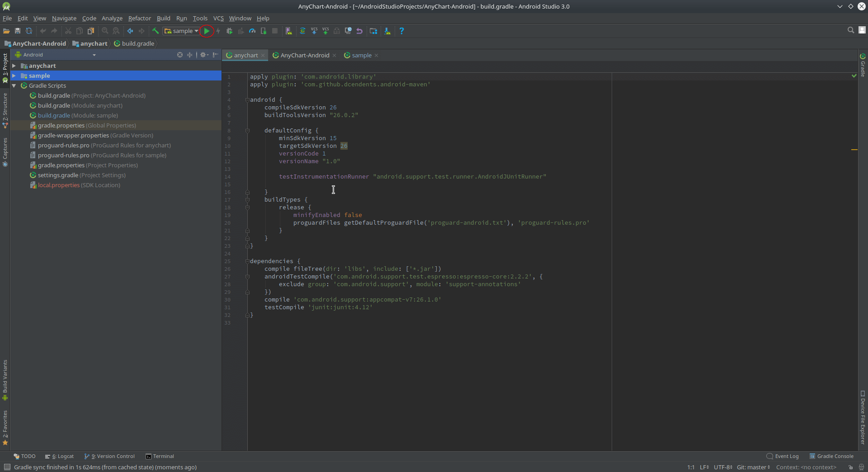
Task: Click the Redo arrow in the toolbar
Action: 54,31
